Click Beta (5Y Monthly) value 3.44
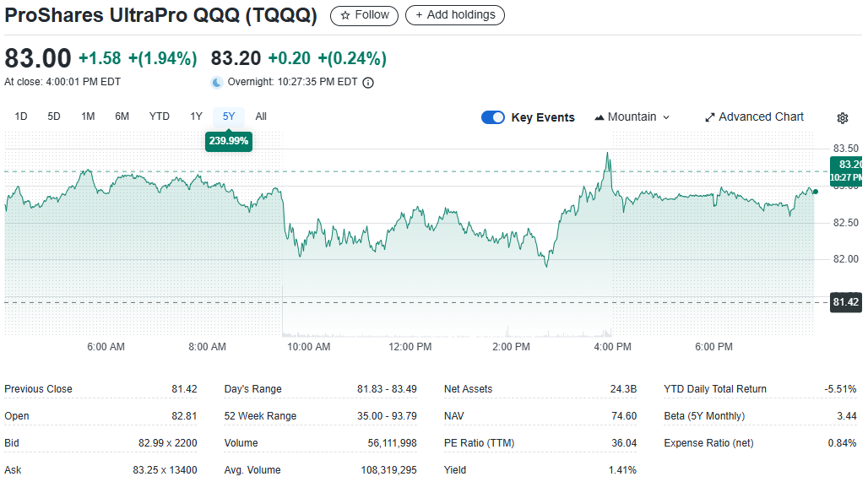Screen dimensions: 868x482 coord(847,416)
